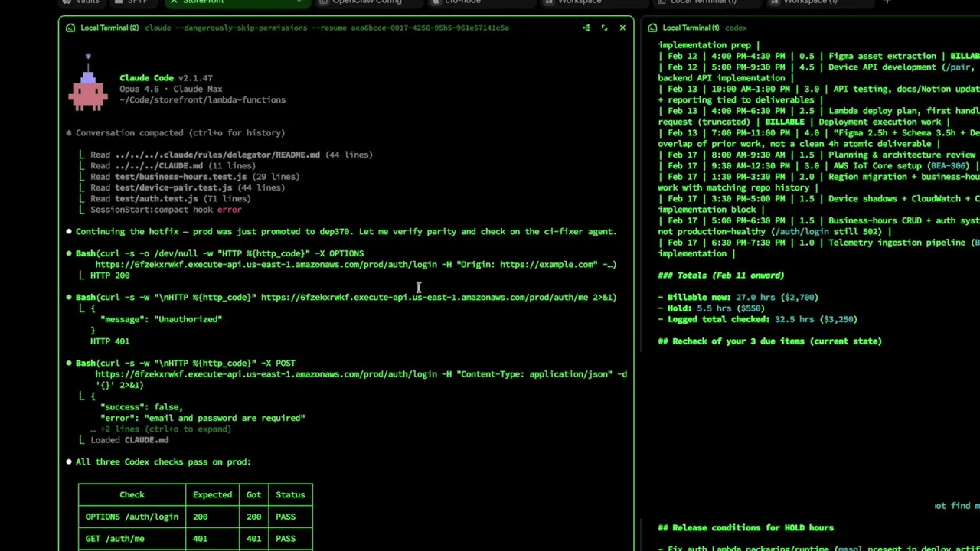This screenshot has width=980, height=551.
Task: Click Feb 17 3:30 PM Device shadows row
Action: pyautogui.click(x=818, y=204)
